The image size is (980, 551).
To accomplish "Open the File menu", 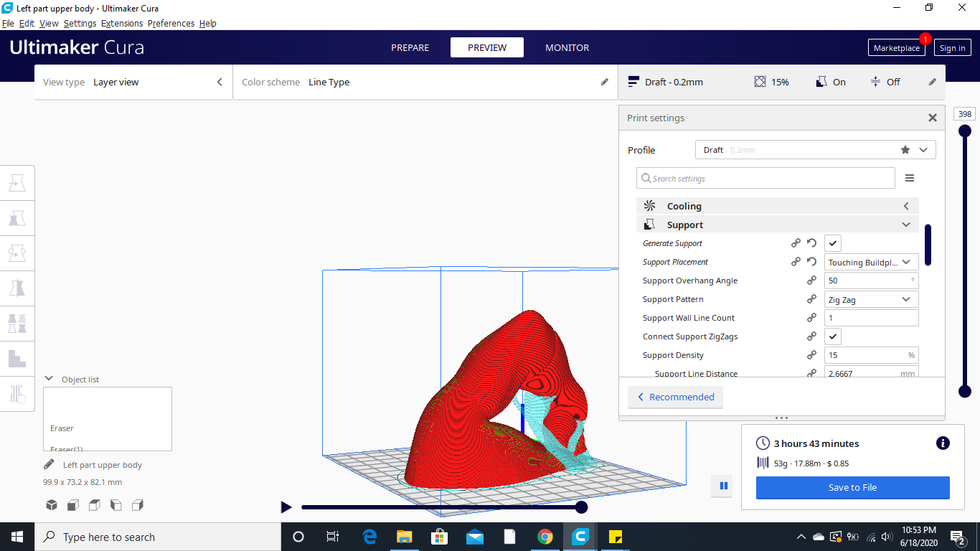I will (8, 23).
